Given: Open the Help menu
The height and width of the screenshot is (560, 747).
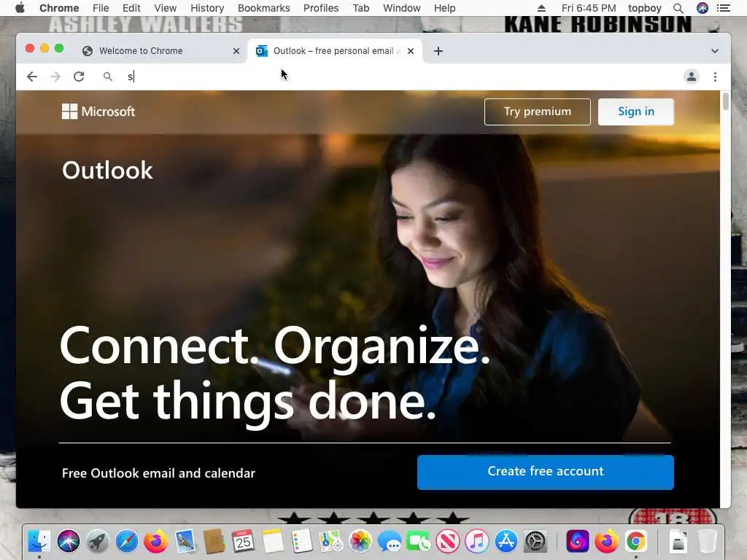Looking at the screenshot, I should 444,8.
